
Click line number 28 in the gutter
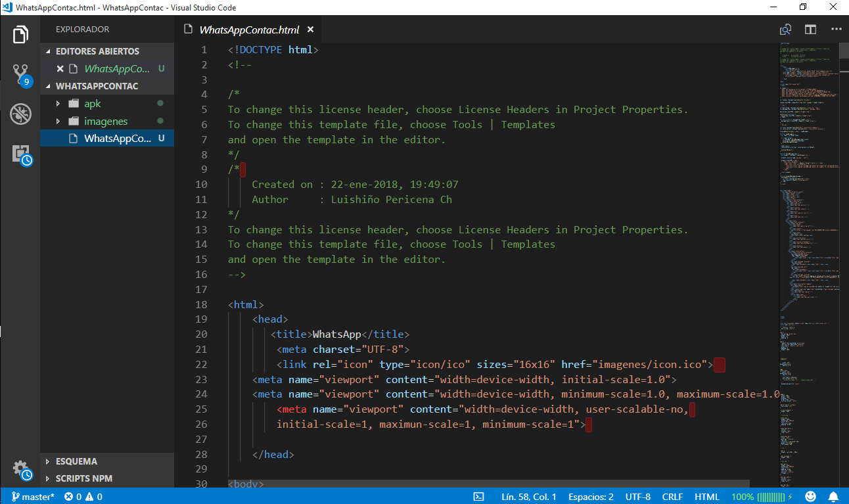tap(201, 454)
